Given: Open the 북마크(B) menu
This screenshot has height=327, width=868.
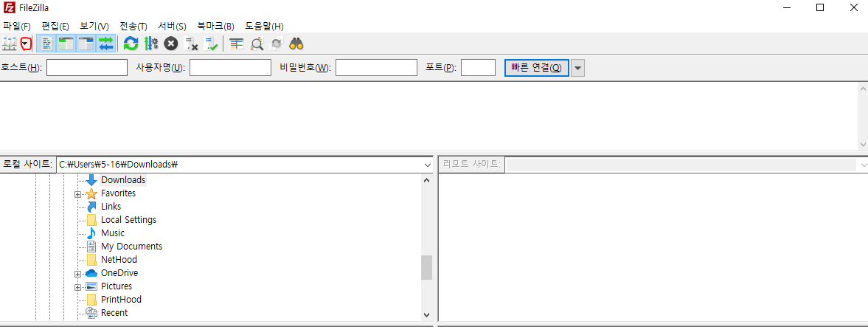Looking at the screenshot, I should tap(216, 26).
